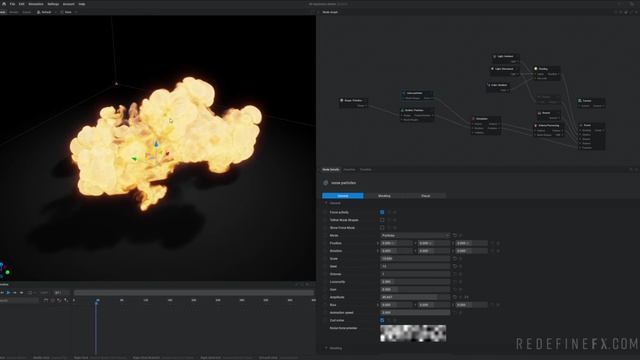Click the Position Z field
Screen dimensions: 640x360
472,243
